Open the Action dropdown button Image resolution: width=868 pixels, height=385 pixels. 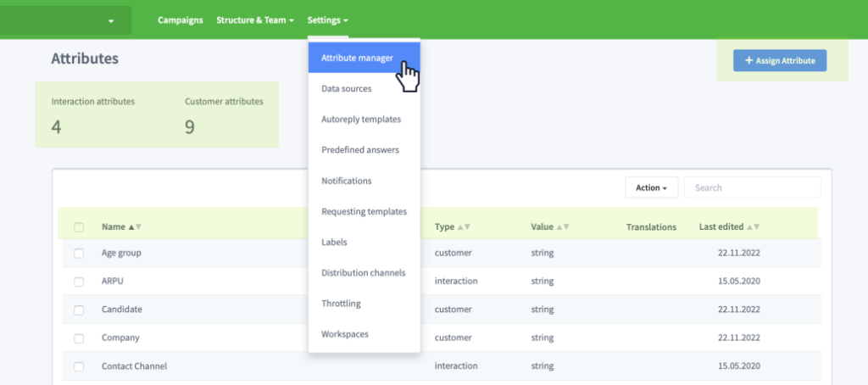(651, 187)
